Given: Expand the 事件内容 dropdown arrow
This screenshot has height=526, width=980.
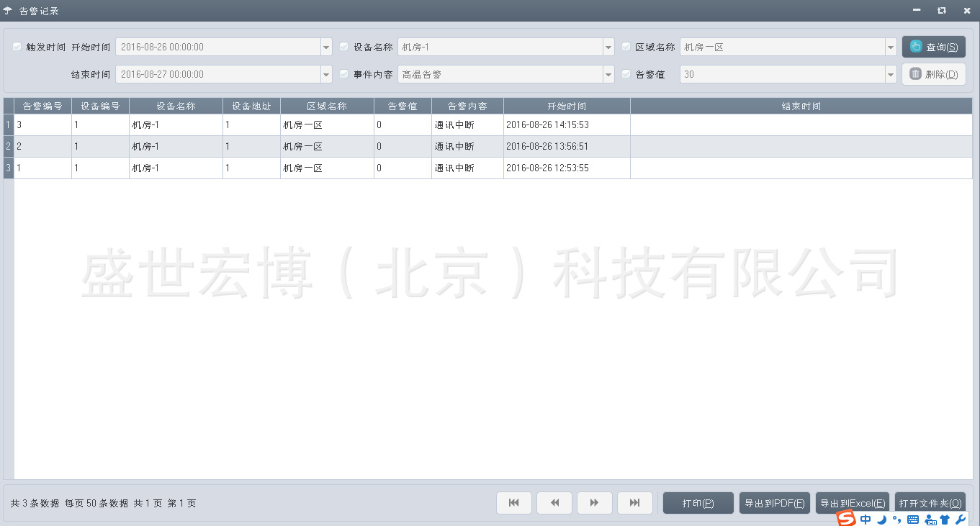Looking at the screenshot, I should pyautogui.click(x=608, y=74).
